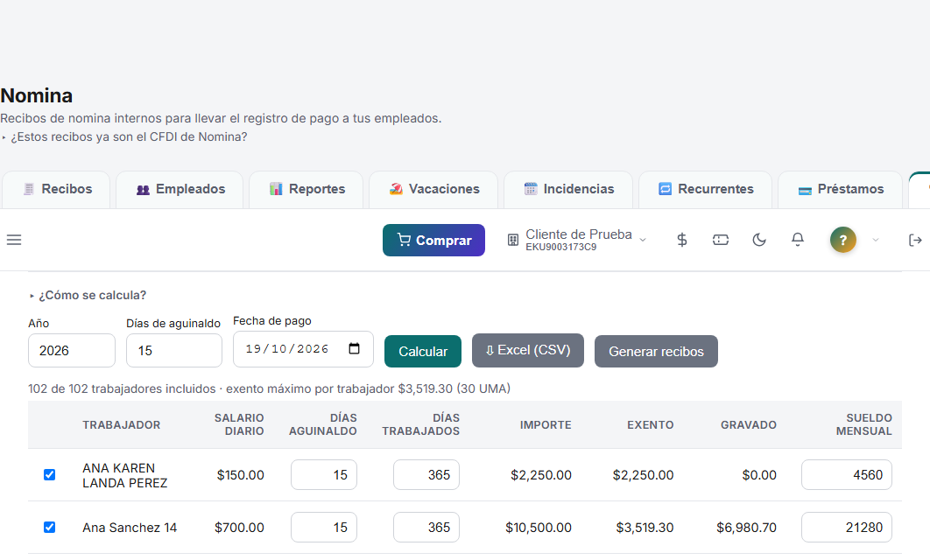The image size is (930, 560).
Task: Open the Empleados tab
Action: [x=180, y=190]
